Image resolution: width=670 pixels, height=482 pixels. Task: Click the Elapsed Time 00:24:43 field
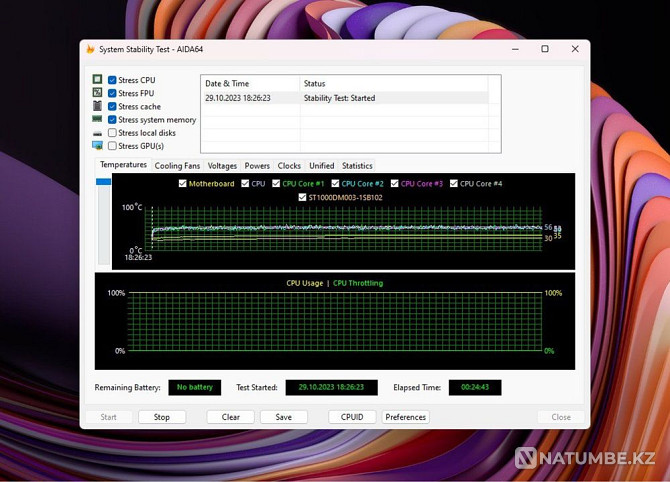pyautogui.click(x=475, y=387)
